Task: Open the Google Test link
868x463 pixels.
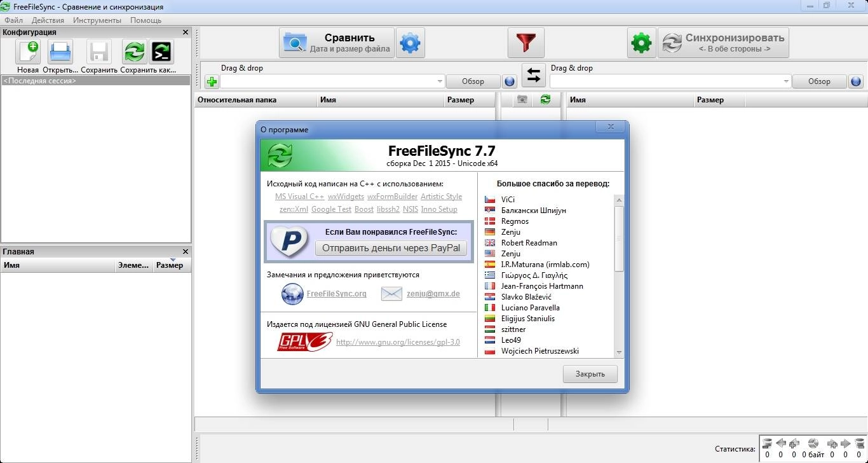Action: point(331,209)
